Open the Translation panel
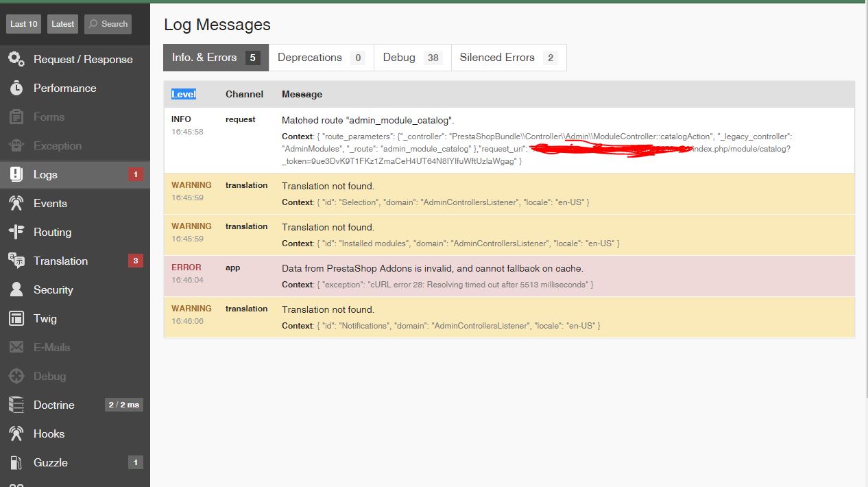Image resolution: width=868 pixels, height=487 pixels. click(x=75, y=261)
